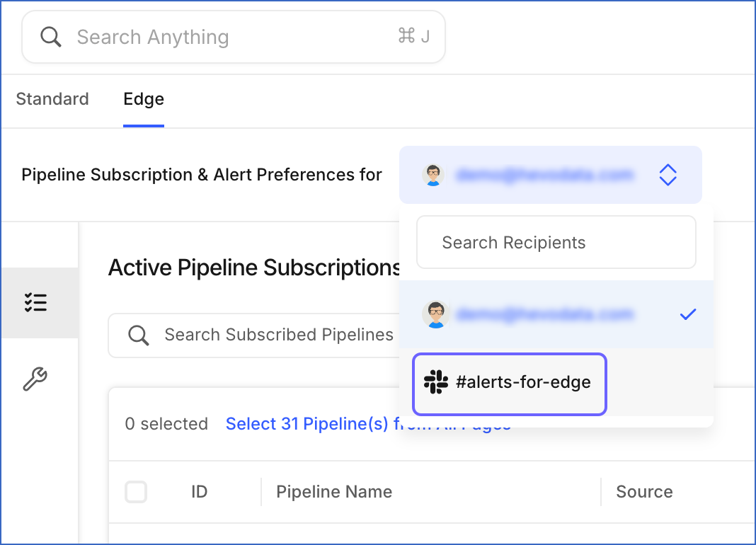Screen dimensions: 756x545
Task: Click the Slack icon beside #alerts-for-edge
Action: pyautogui.click(x=437, y=382)
